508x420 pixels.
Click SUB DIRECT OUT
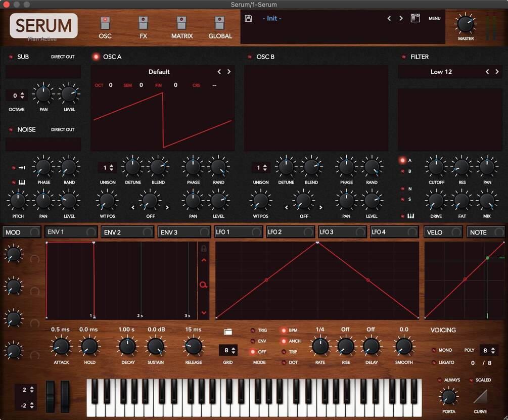[x=63, y=57]
